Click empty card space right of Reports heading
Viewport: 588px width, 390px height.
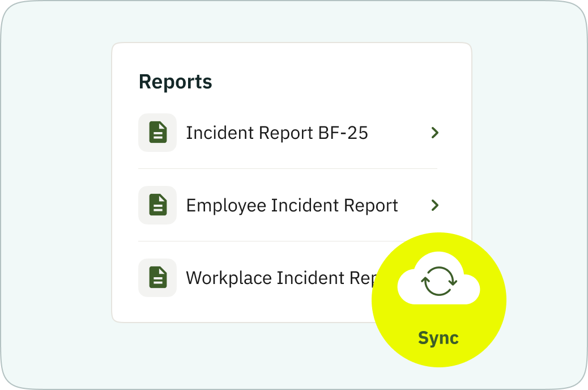(340, 82)
